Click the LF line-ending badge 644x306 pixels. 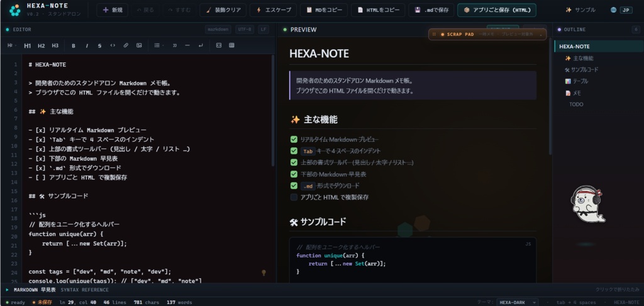(262, 30)
